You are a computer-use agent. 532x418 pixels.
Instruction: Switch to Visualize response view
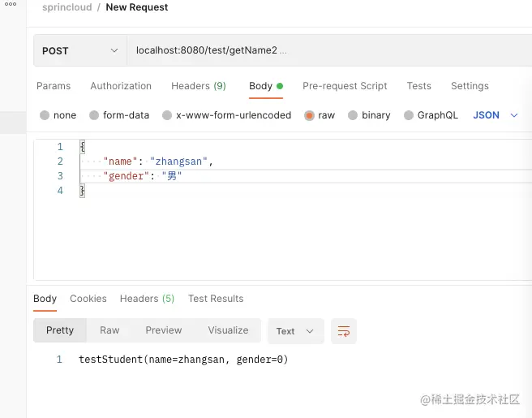pos(228,330)
